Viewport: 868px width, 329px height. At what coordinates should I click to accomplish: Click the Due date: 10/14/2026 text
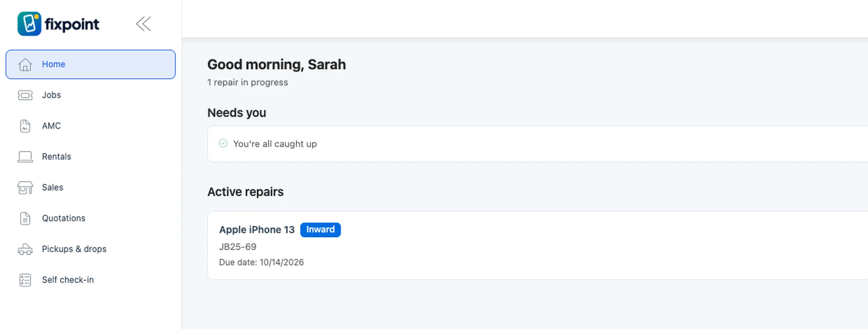pyautogui.click(x=261, y=262)
